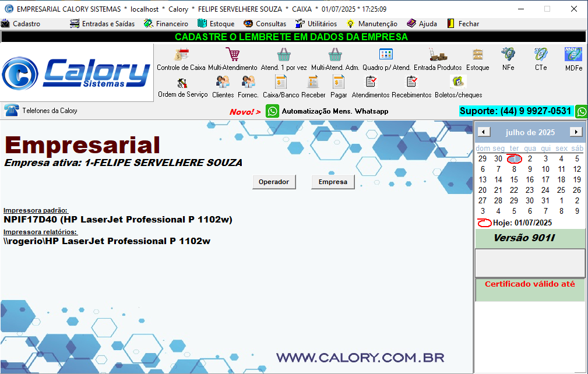Screen dimensions: 588x374
Task: Open Fornec. suppliers list
Action: 248,86
